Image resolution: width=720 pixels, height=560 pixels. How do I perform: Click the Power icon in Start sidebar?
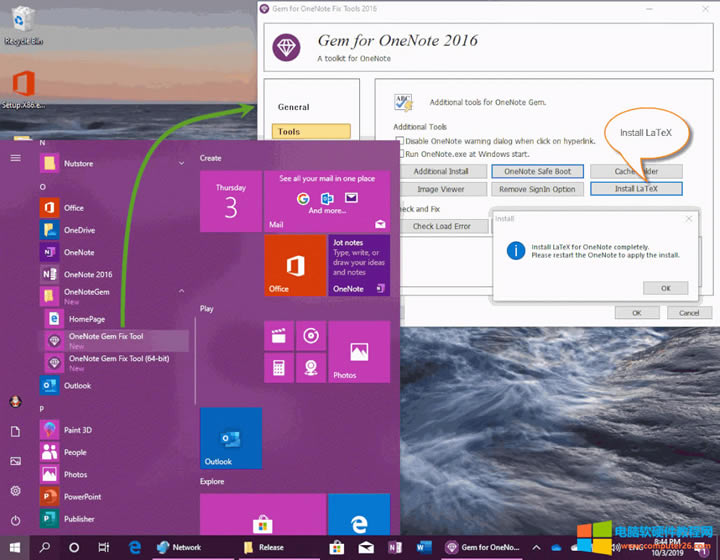coord(15,521)
